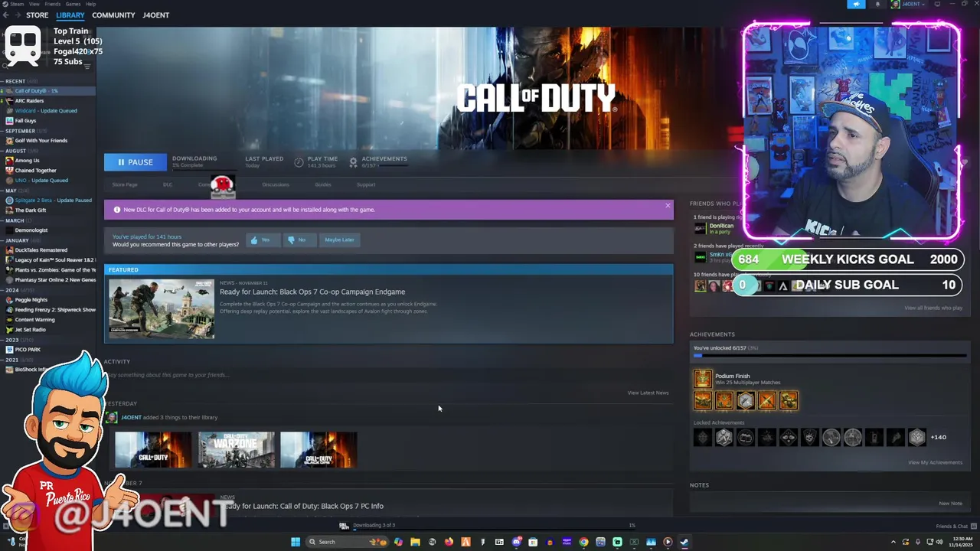Open the Store Page tab
The height and width of the screenshot is (551, 980).
[x=125, y=184]
